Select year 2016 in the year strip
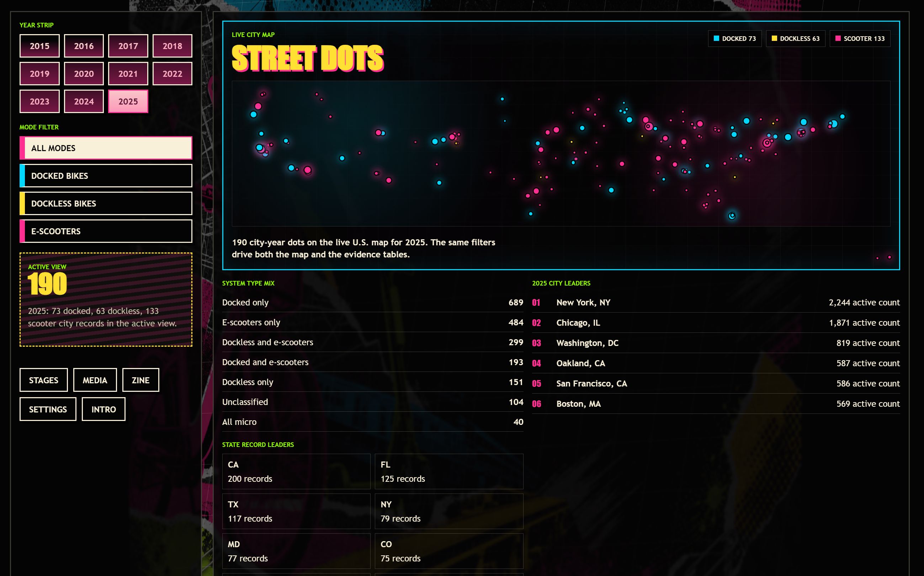The height and width of the screenshot is (576, 924). 84,46
